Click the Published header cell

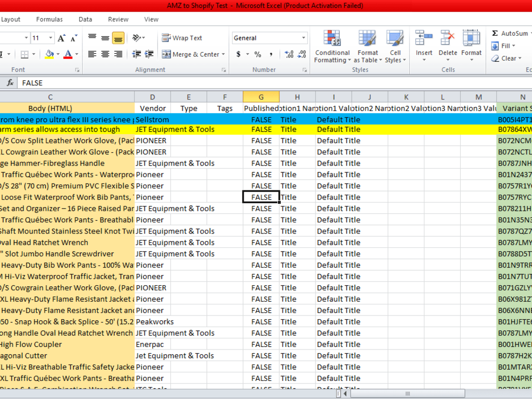[x=261, y=108]
